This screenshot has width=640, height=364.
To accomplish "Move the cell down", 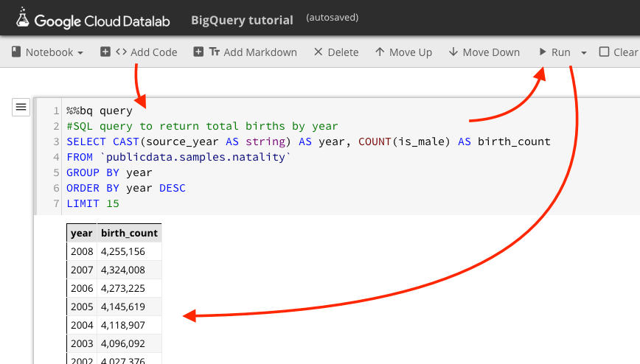I will coord(484,52).
